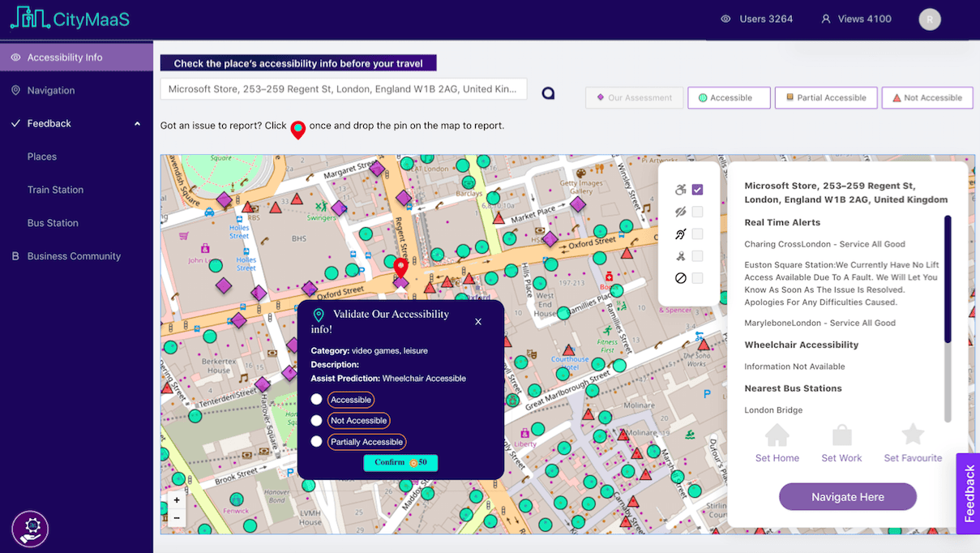Open the R profile avatar
Screen dimensions: 980x553
930,19
